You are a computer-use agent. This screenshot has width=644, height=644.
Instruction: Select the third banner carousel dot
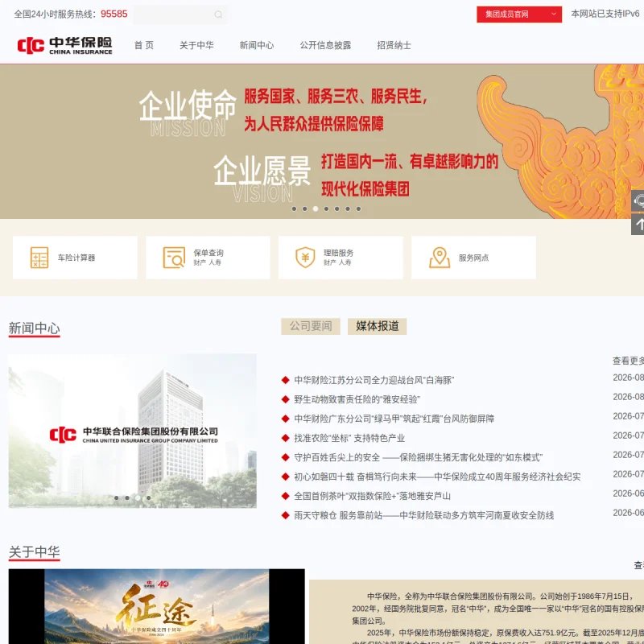pyautogui.click(x=316, y=208)
